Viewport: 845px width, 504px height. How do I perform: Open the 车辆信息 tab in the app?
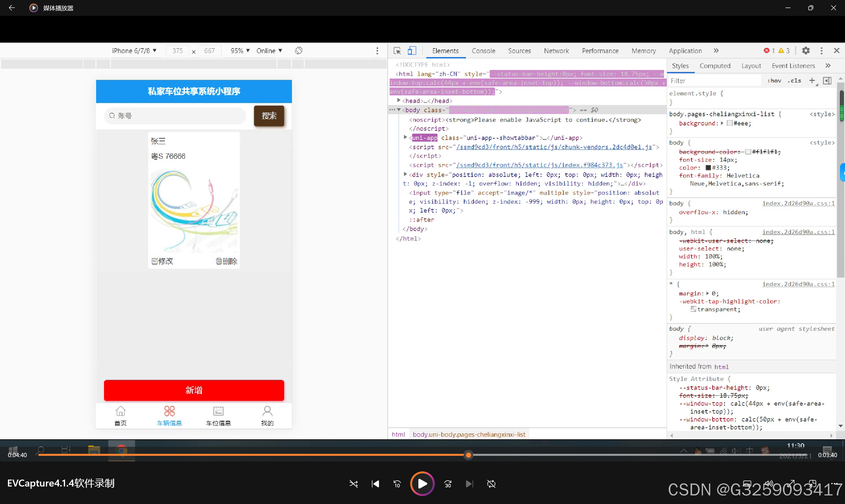point(169,416)
